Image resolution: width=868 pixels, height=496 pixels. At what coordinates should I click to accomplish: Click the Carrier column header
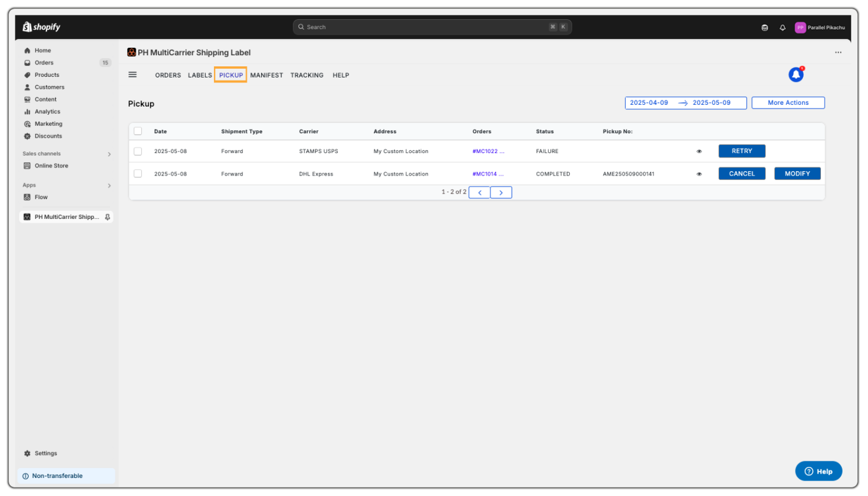point(309,131)
